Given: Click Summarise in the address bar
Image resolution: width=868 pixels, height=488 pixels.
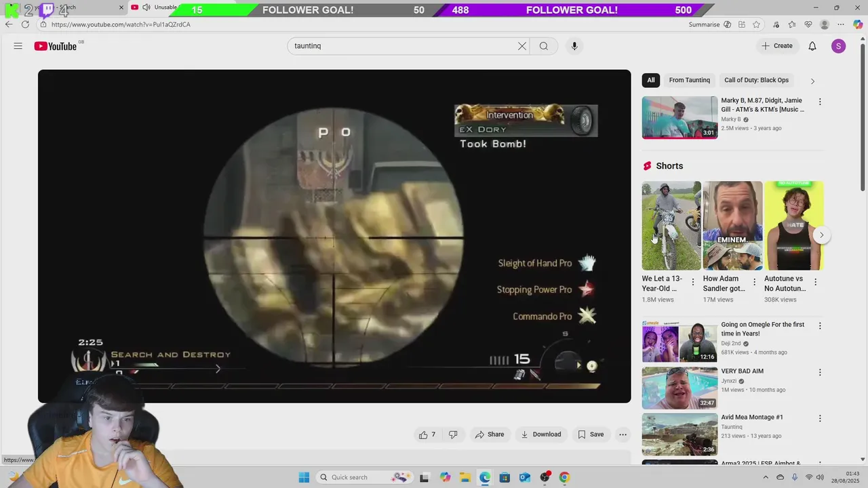Looking at the screenshot, I should 704,24.
